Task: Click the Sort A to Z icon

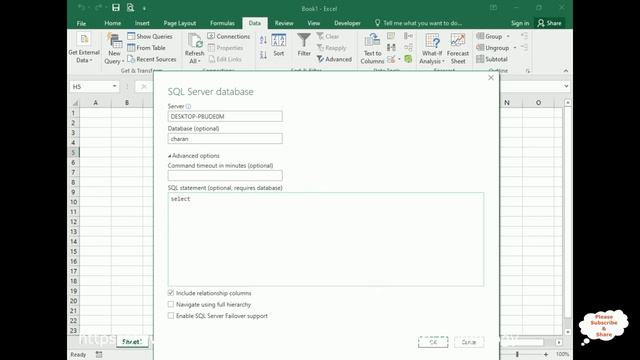Action: pyautogui.click(x=263, y=40)
